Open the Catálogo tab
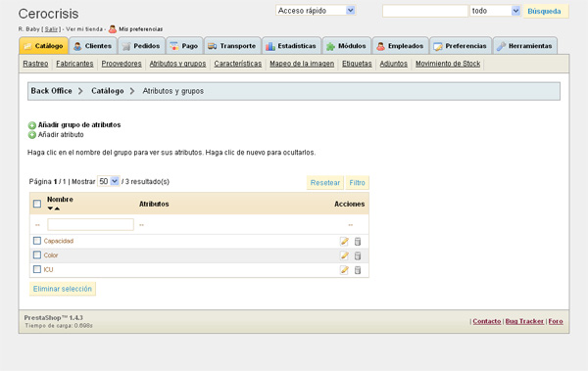This screenshot has height=371, width=588. coord(43,46)
